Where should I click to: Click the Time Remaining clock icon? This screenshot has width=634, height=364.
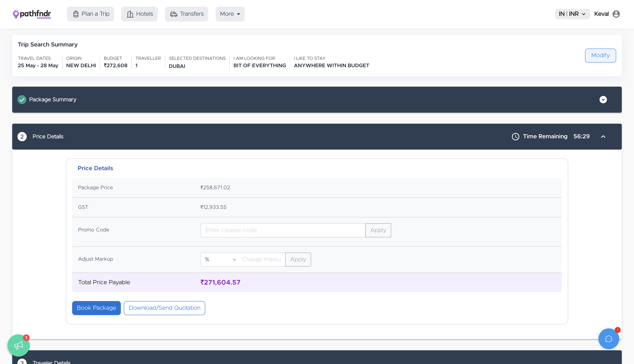[515, 136]
